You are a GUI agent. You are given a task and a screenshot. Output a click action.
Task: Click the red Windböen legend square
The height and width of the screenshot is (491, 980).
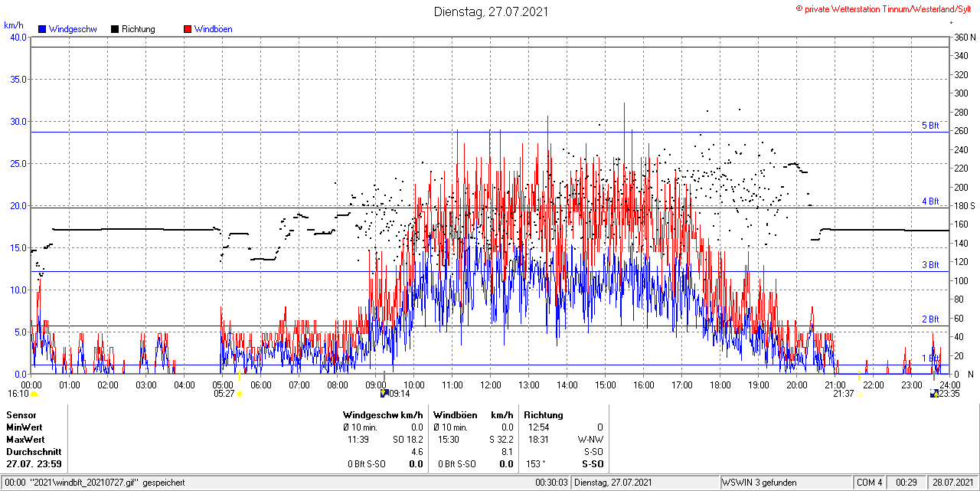(x=188, y=29)
